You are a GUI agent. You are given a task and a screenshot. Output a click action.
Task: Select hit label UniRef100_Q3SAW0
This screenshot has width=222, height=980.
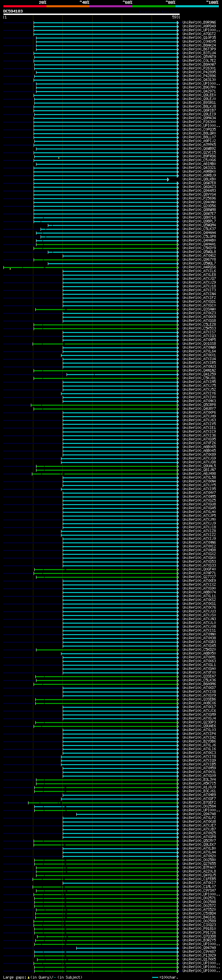click(x=199, y=309)
